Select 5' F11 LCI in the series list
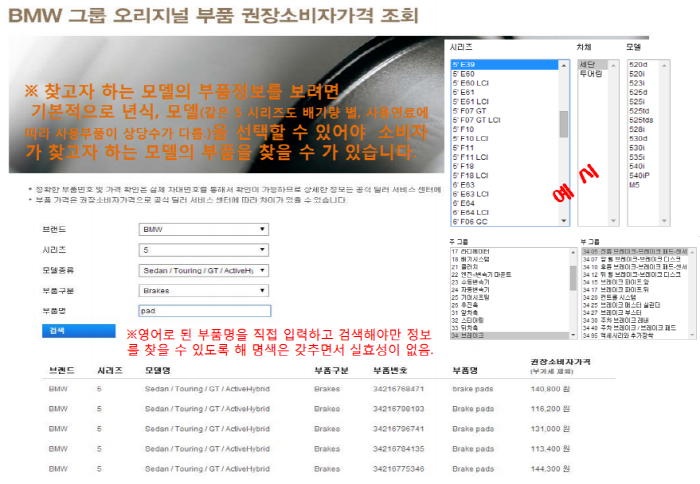 click(504, 157)
